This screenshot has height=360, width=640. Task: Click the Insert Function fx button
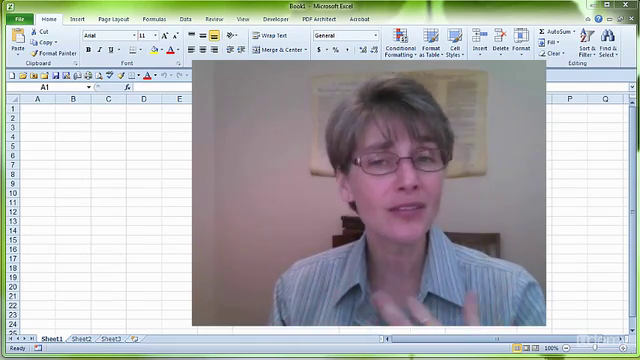(127, 87)
